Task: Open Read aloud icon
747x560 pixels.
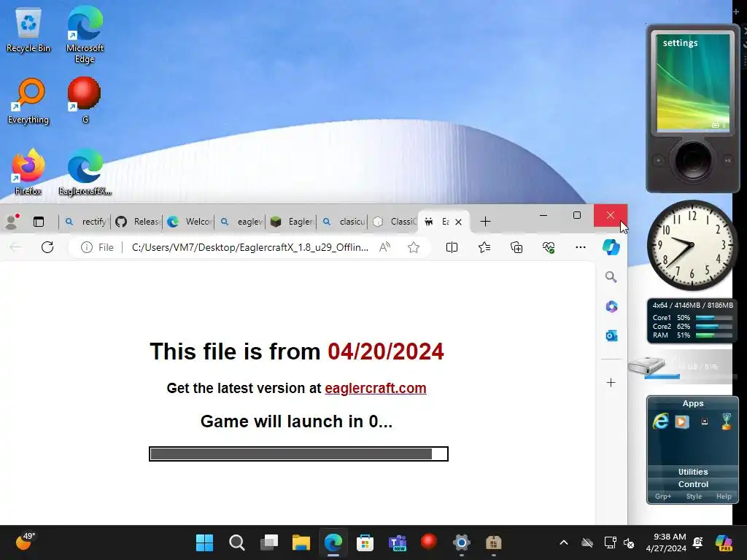Action: 385,247
